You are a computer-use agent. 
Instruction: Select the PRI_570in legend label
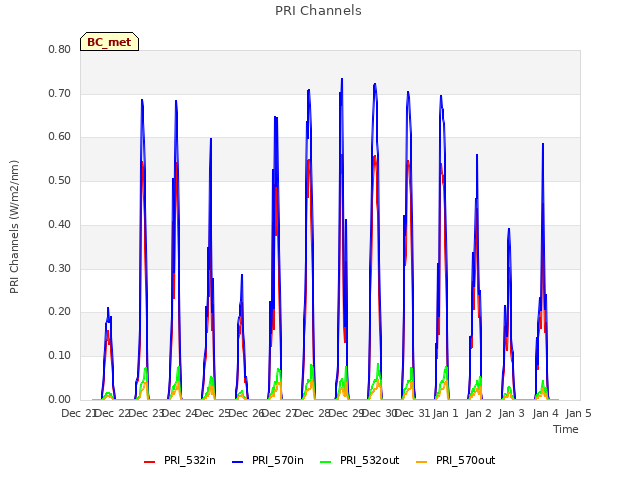point(278,460)
